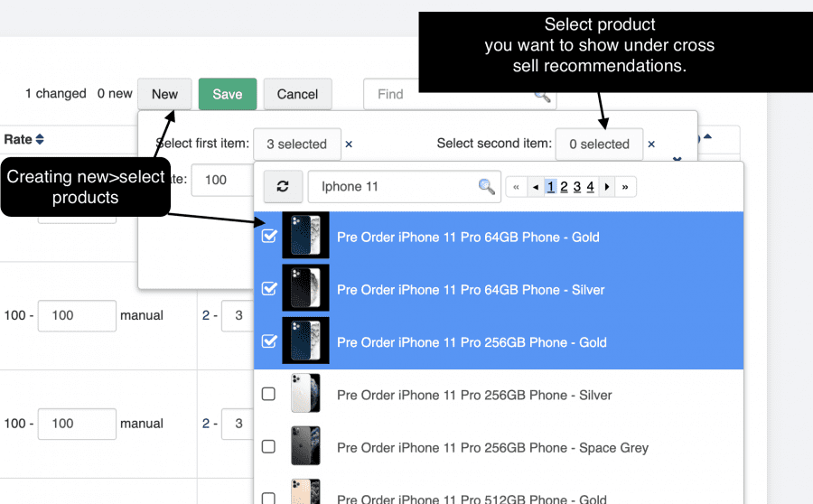Open page 2 of product results

[x=564, y=187]
